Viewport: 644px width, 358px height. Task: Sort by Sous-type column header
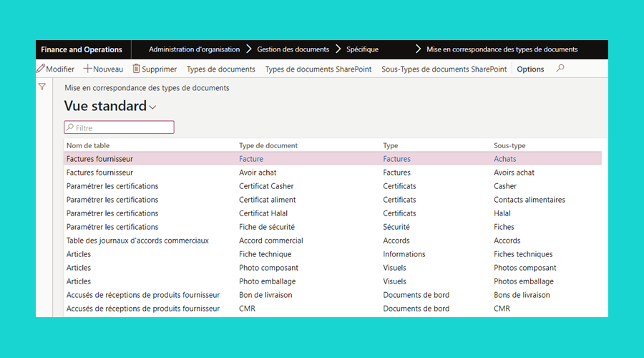click(509, 145)
